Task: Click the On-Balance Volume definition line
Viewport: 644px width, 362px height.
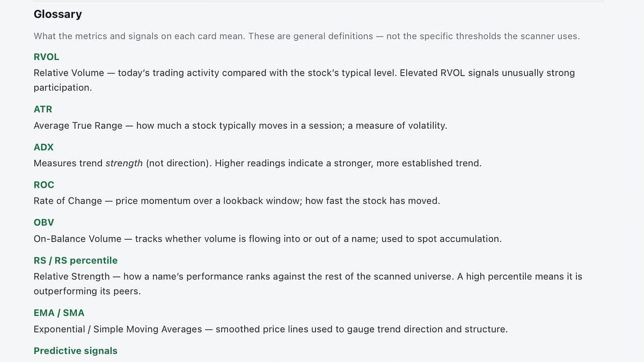Action: coord(267,239)
